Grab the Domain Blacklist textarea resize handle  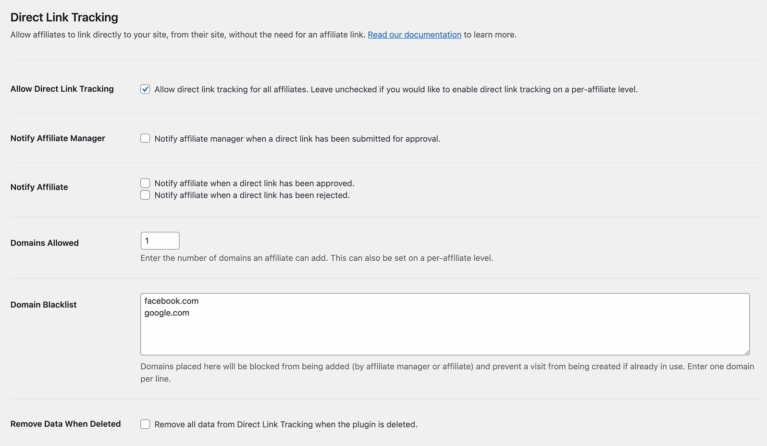click(x=746, y=352)
